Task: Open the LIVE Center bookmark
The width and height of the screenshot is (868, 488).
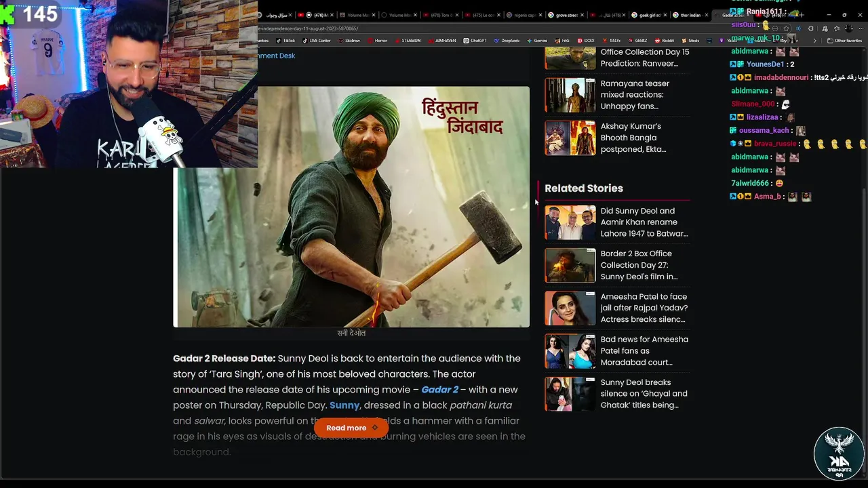Action: click(x=317, y=41)
